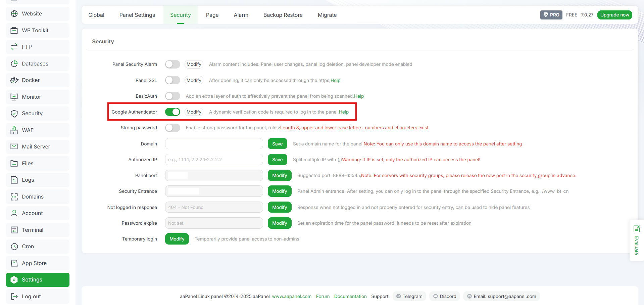This screenshot has width=644, height=305.
Task: Click the Account person icon
Action: (x=14, y=213)
